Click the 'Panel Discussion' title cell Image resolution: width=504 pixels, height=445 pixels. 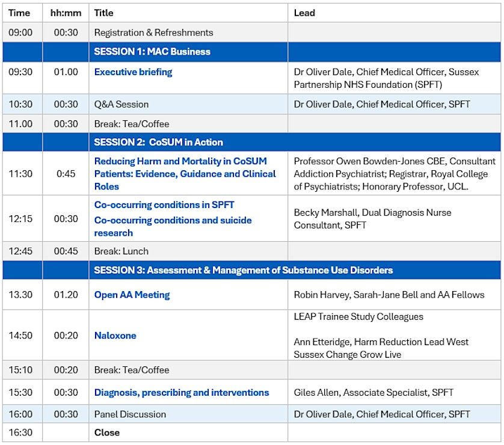click(x=130, y=414)
